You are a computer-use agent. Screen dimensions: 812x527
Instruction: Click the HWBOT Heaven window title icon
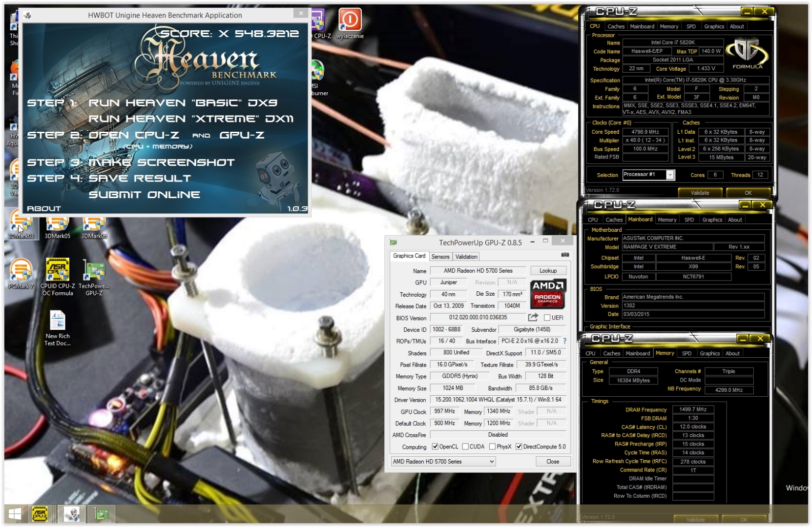pyautogui.click(x=27, y=15)
